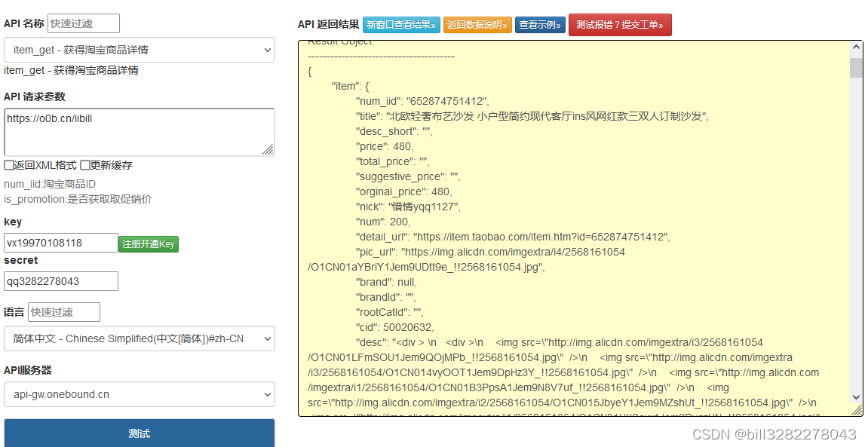The height and width of the screenshot is (447, 868).
Task: Click the API 返回结果 heading
Action: pos(328,24)
